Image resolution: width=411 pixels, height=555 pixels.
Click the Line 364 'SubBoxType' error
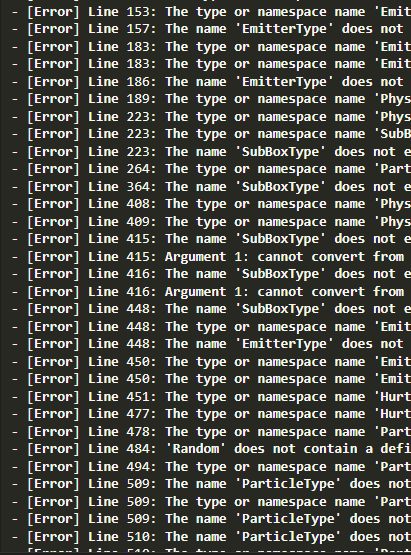211,187
